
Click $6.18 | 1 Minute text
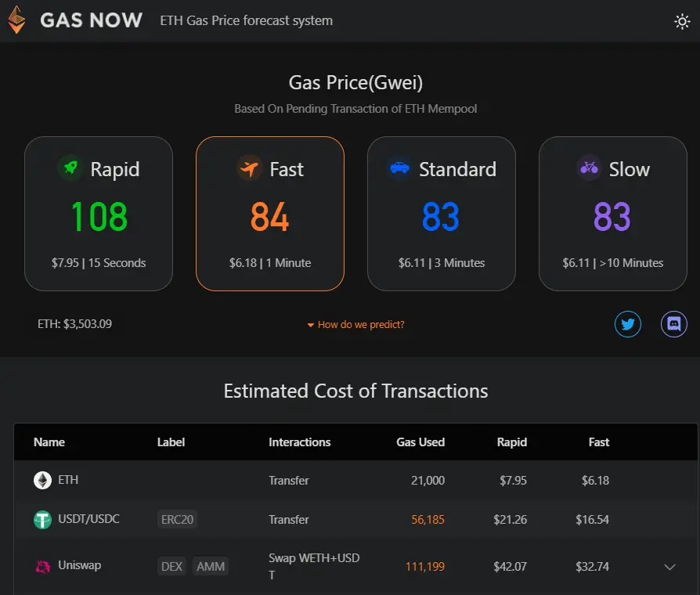[x=270, y=263]
